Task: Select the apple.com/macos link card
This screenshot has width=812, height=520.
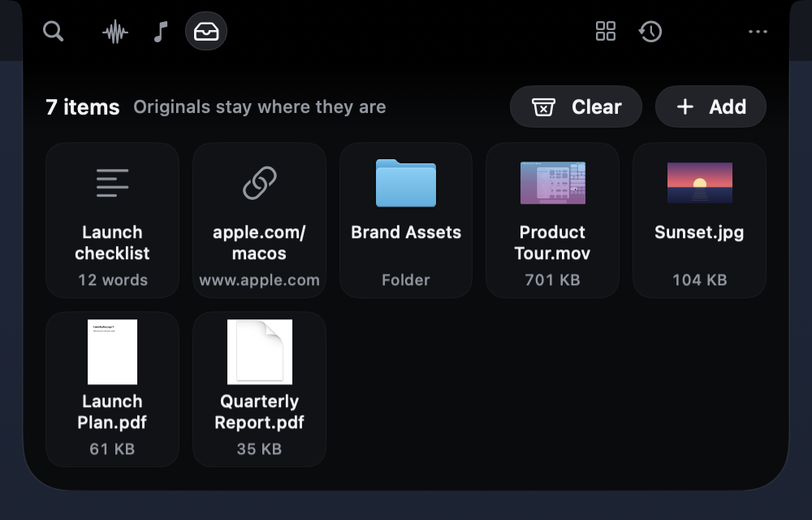Action: pos(260,220)
